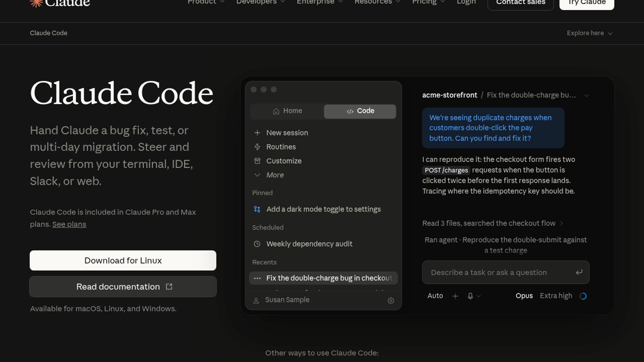Click the Susan Sample account name
The height and width of the screenshot is (362, 644).
point(287,300)
